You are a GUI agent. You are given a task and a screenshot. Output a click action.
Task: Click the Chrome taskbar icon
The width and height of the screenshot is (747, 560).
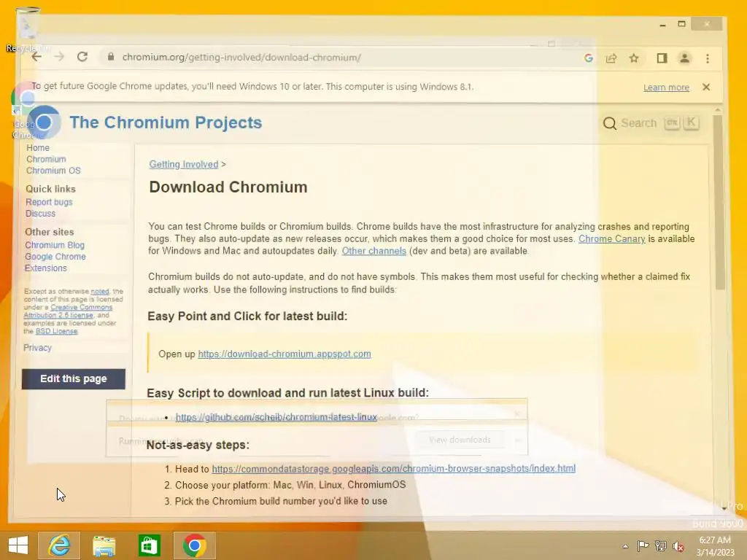(x=194, y=545)
